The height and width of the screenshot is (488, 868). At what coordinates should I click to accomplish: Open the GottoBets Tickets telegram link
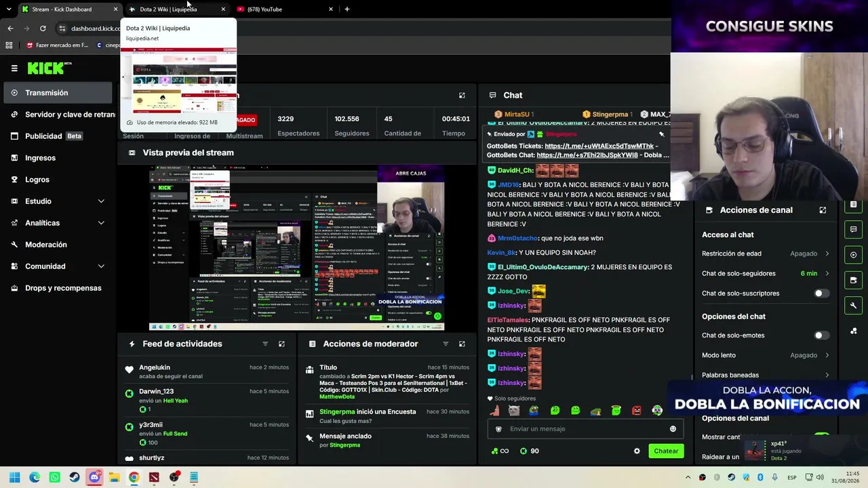click(599, 146)
